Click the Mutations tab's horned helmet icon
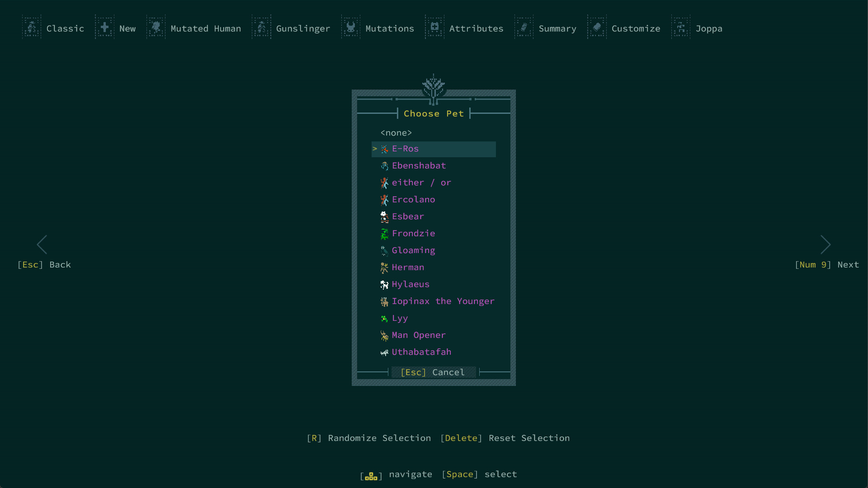This screenshot has width=868, height=488. 350,27
